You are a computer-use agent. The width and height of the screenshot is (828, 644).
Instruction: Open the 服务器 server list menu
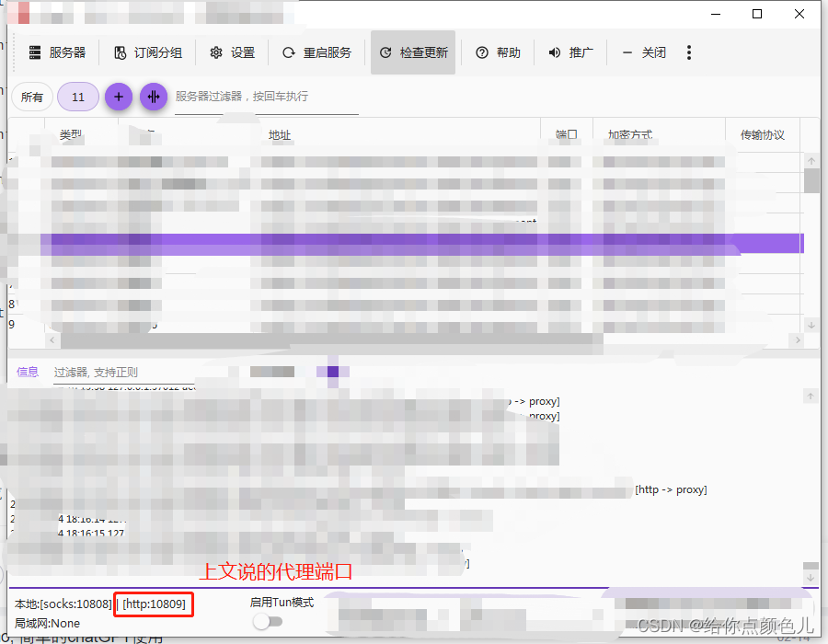[x=58, y=52]
